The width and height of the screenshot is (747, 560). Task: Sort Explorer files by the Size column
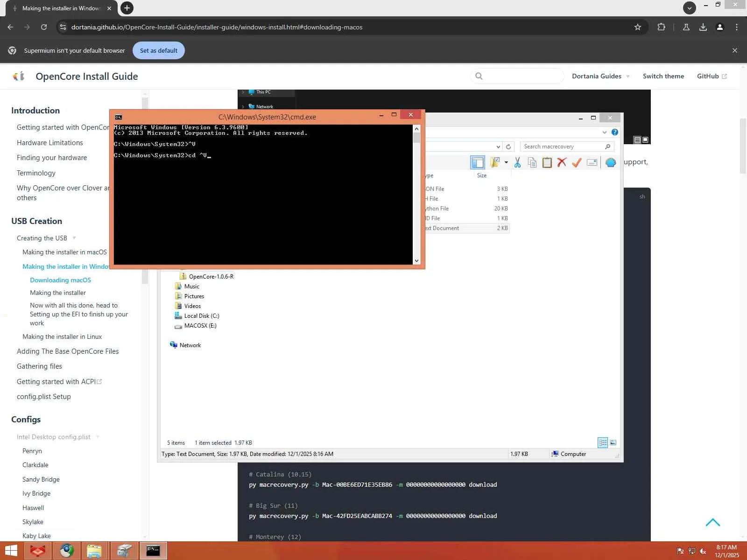[x=482, y=175]
